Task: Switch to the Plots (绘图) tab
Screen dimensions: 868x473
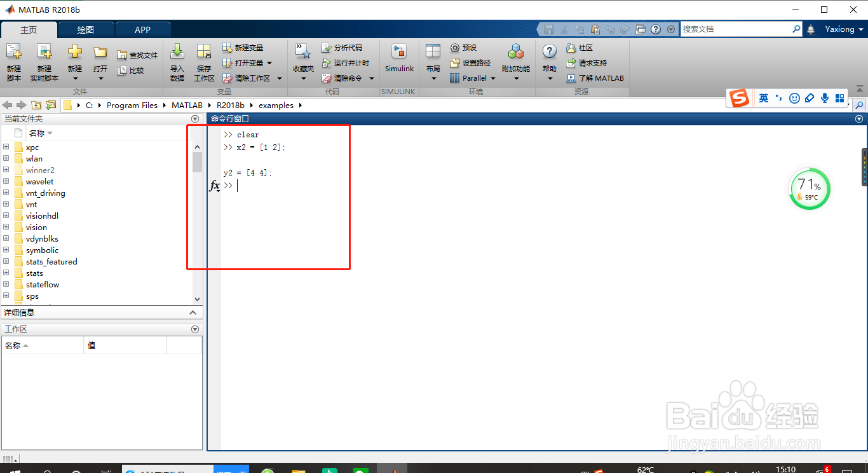Action: pos(86,30)
